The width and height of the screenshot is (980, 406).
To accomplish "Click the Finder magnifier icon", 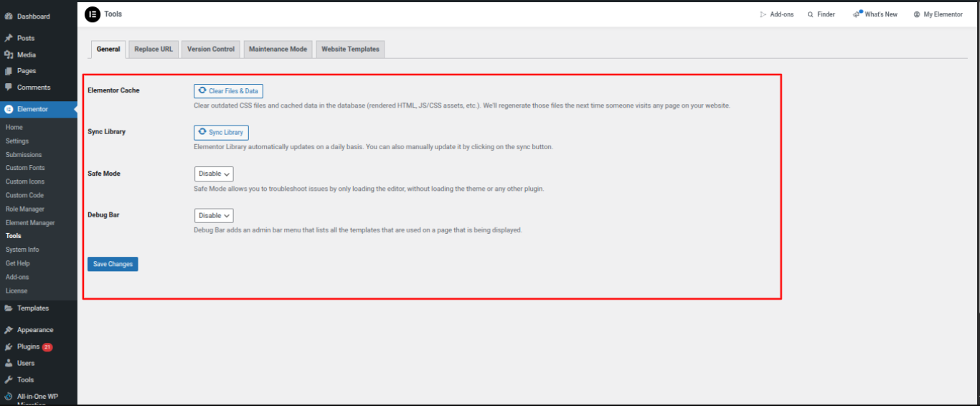I will pyautogui.click(x=811, y=14).
